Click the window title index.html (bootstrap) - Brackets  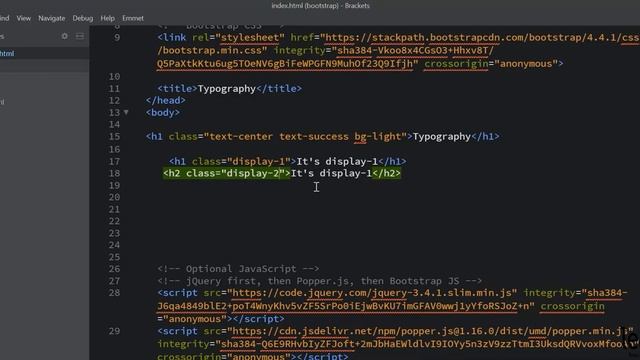point(320,6)
